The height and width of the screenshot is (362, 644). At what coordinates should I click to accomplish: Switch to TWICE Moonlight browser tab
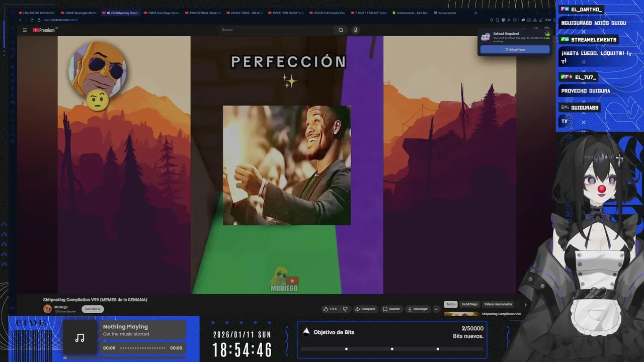78,13
